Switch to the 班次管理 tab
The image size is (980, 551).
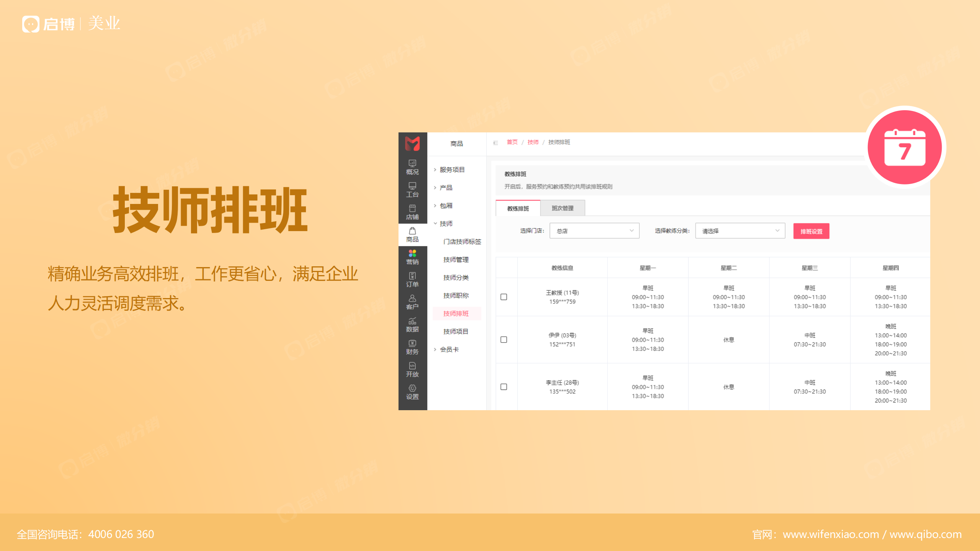tap(562, 208)
